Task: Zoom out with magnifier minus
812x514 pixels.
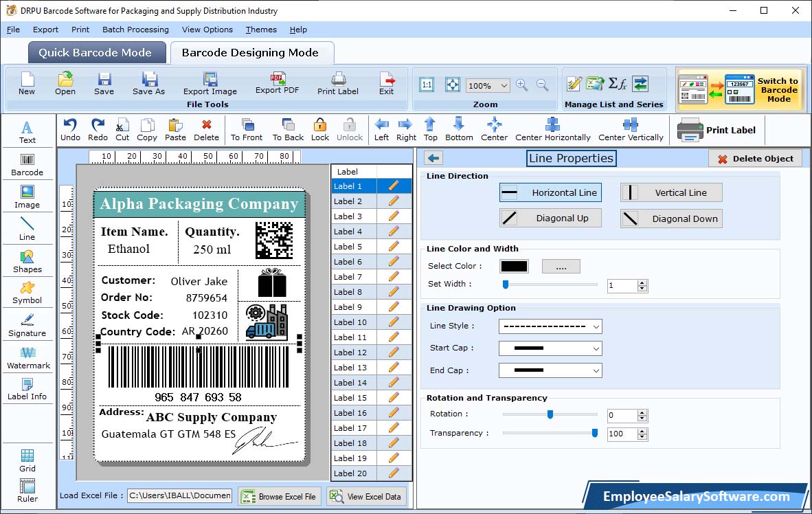Action: (x=542, y=85)
